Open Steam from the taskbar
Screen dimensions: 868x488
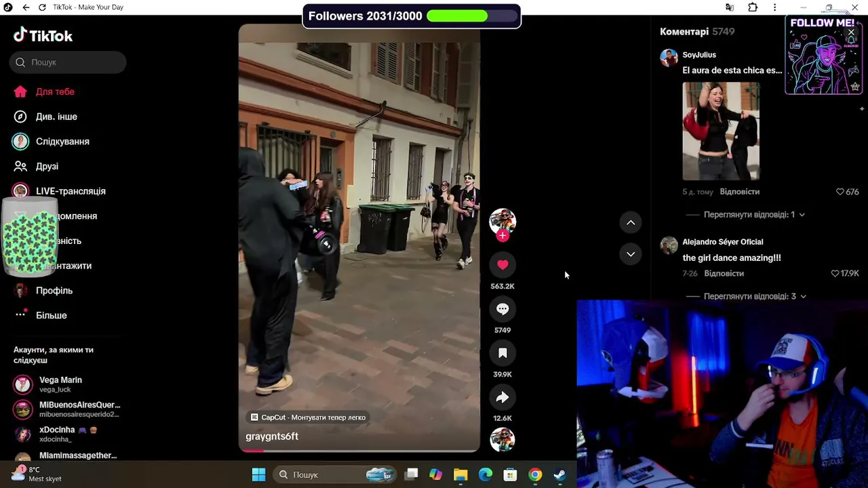559,474
